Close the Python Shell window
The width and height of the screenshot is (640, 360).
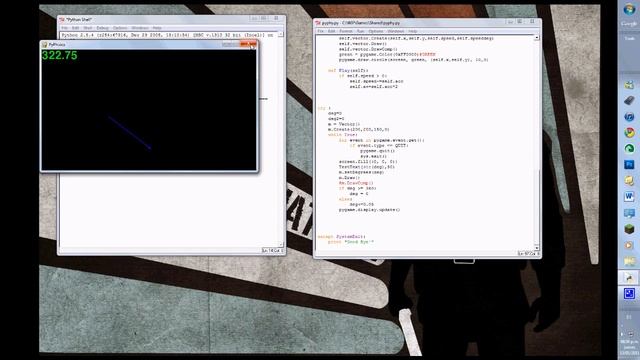pos(276,18)
